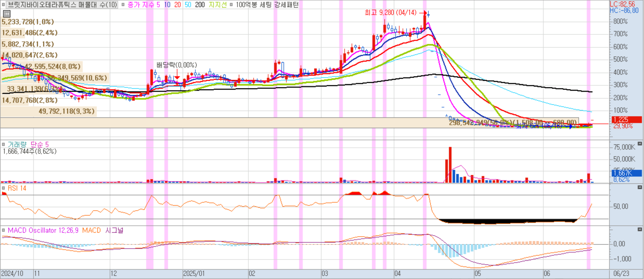
Task: Click the 2024/10 date axis label
Action: pos(12,273)
